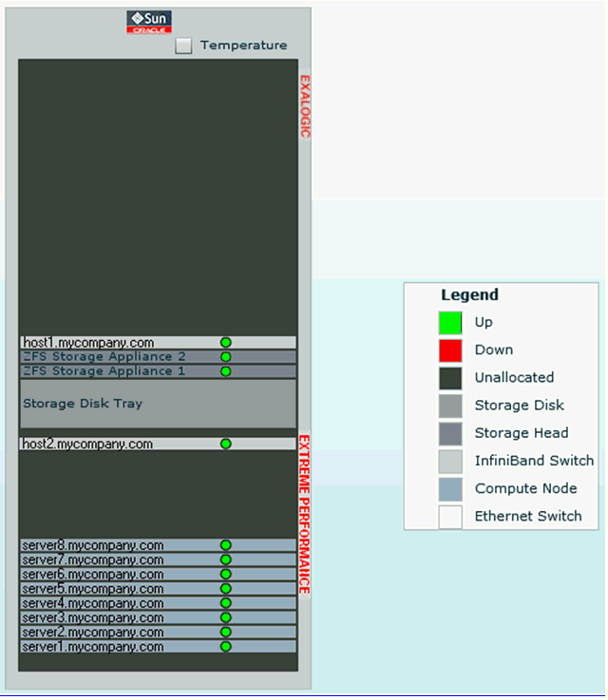Click the Sun Oracle logo

149,22
